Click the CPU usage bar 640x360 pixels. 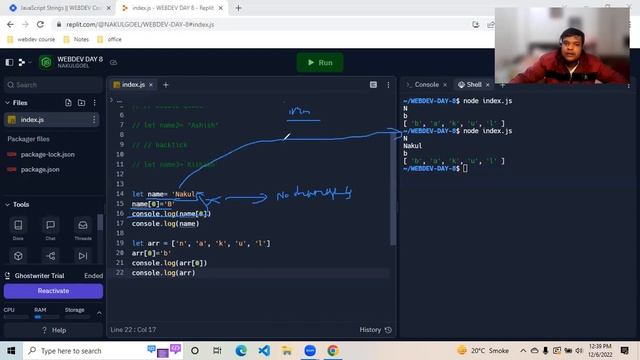[16, 317]
